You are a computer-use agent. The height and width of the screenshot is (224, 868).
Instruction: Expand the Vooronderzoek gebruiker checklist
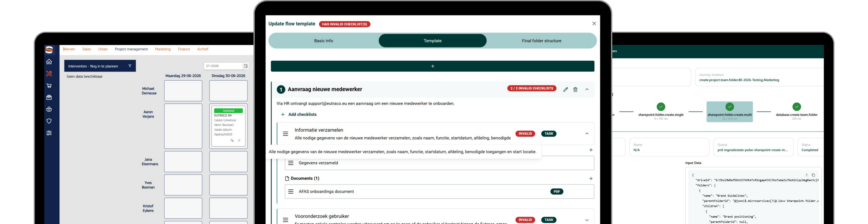pyautogui.click(x=587, y=220)
